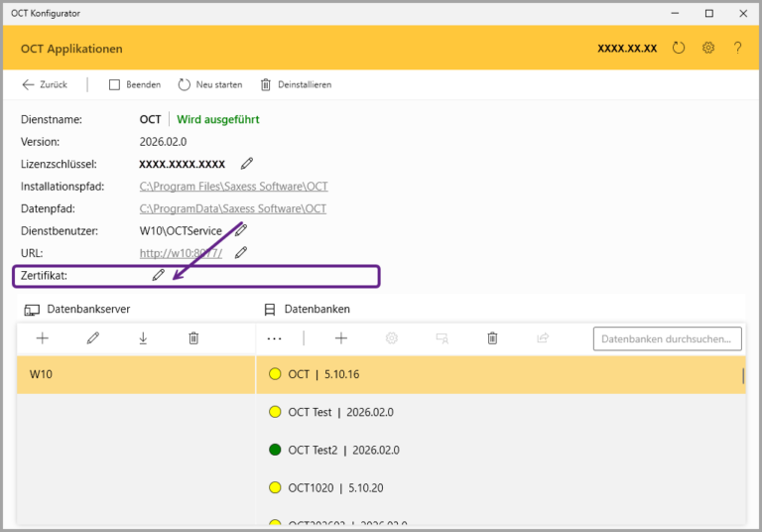This screenshot has height=532, width=762.
Task: Click Deinstallieren in the top toolbar
Action: tap(296, 84)
